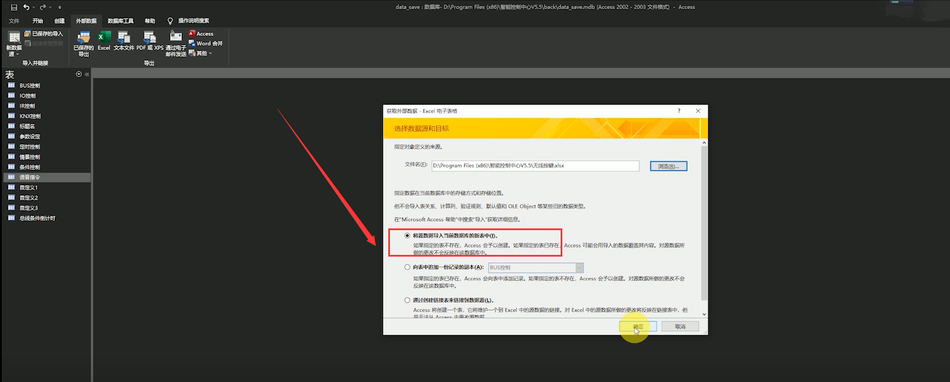Viewport: 950px width, 382px height.
Task: Click the undo arrow icon
Action: (x=26, y=7)
